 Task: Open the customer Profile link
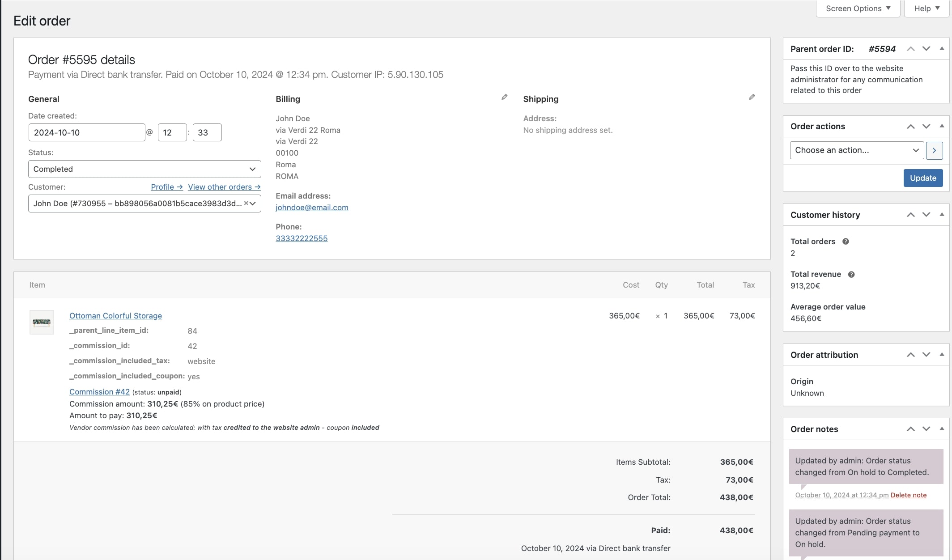click(167, 187)
